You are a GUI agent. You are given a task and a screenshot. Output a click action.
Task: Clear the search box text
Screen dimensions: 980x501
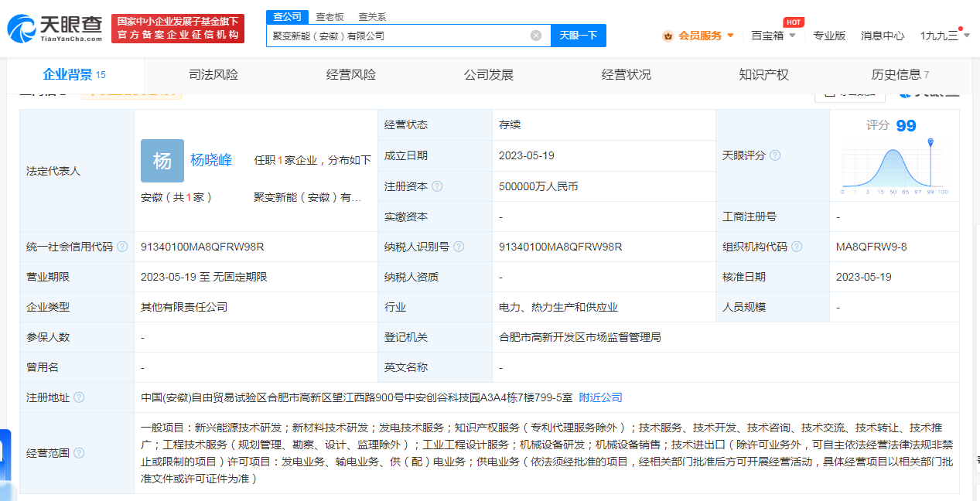click(x=535, y=36)
